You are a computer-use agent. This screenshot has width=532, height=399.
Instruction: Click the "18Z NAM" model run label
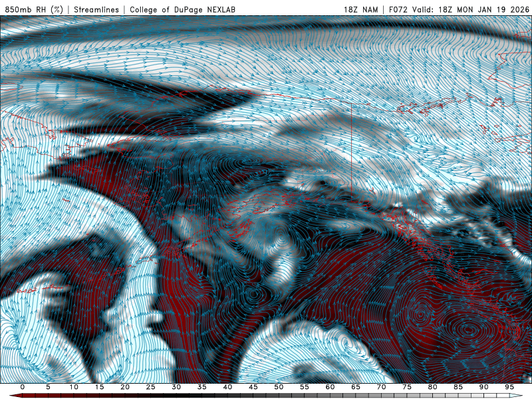point(360,9)
